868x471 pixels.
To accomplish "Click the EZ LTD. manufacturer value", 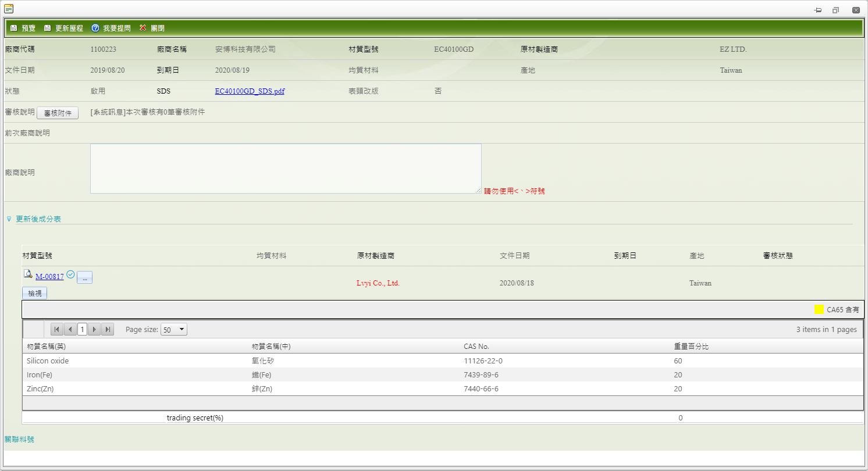I will 733,49.
